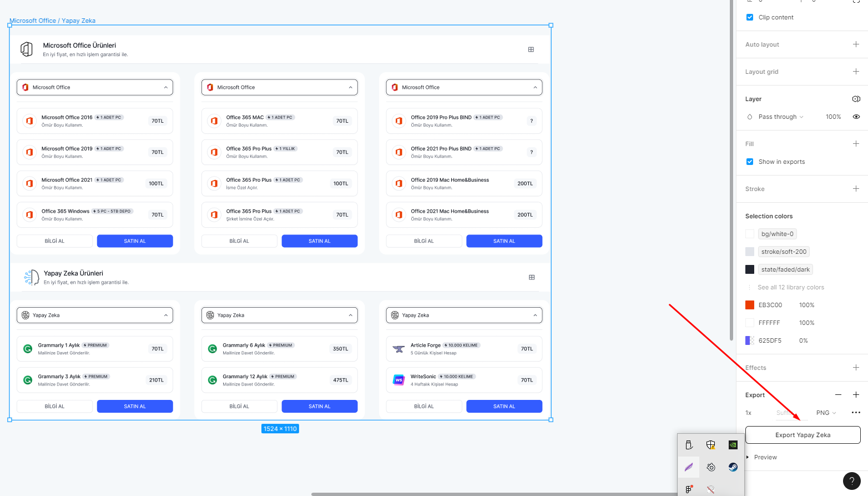Click the 100% layer opacity field
The width and height of the screenshot is (868, 496).
833,117
